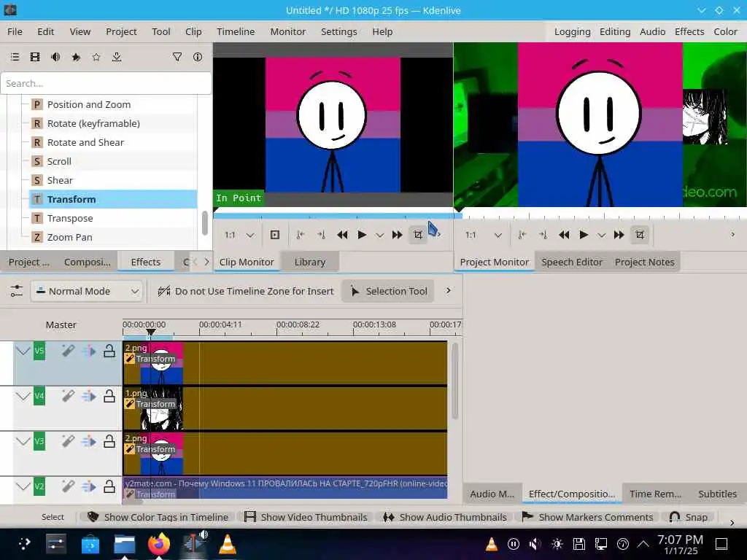Screen dimensions: 747x560
Task: Toggle Show Markers Comments
Action: coord(587,517)
